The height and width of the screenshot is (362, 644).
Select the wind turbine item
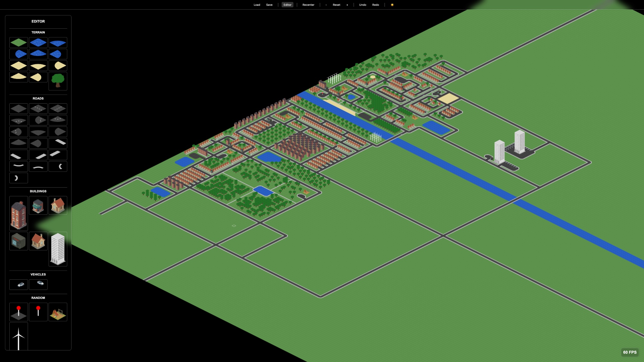pos(18,337)
